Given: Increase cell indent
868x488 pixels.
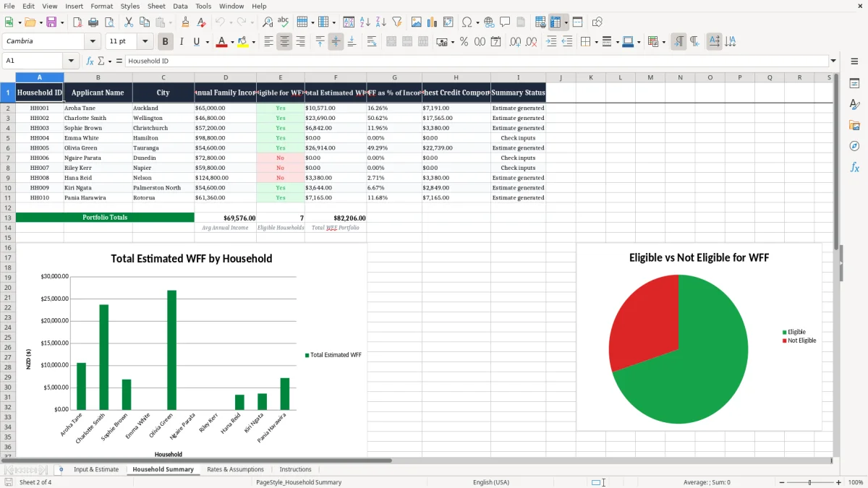Looking at the screenshot, I should coord(551,42).
